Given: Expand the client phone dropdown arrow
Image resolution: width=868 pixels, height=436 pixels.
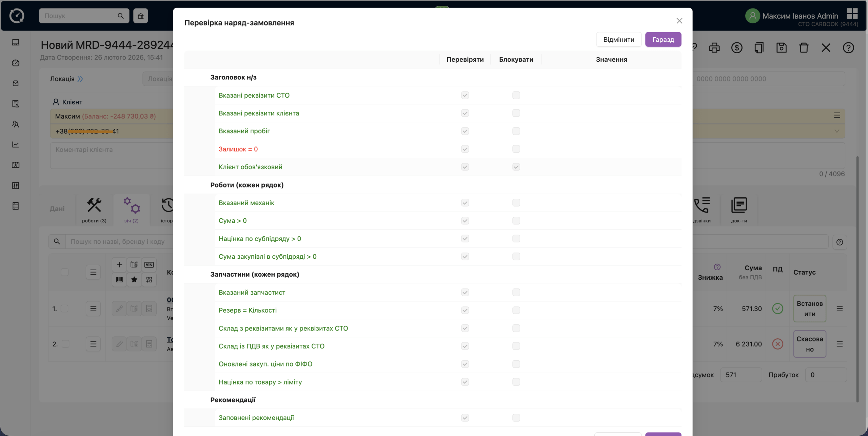Looking at the screenshot, I should point(836,131).
